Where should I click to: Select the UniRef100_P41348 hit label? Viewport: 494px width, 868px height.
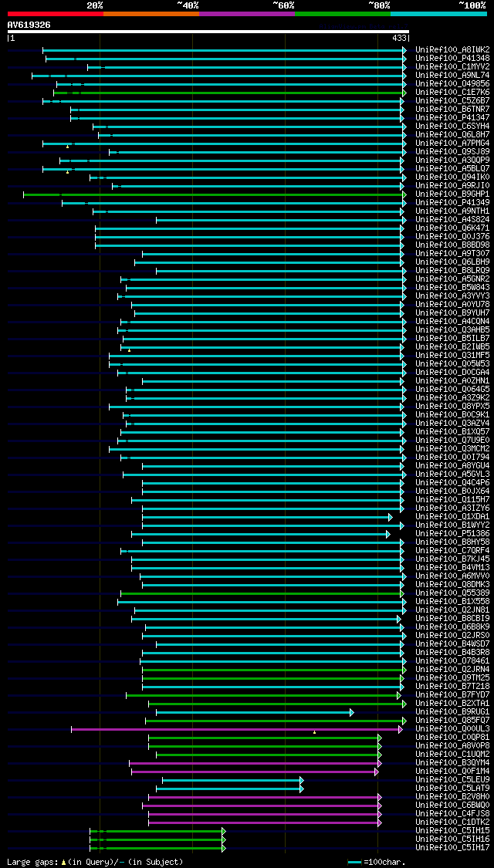click(x=452, y=58)
